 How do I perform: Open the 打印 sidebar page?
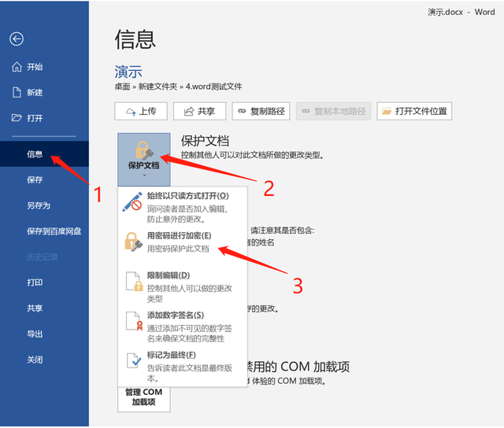[x=44, y=282]
